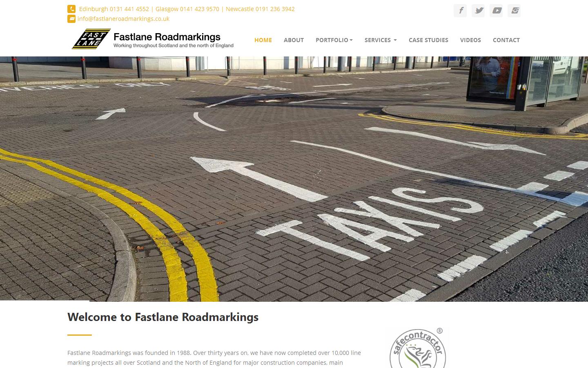This screenshot has height=368, width=588.
Task: Open the Instagram social icon
Action: coord(514,11)
